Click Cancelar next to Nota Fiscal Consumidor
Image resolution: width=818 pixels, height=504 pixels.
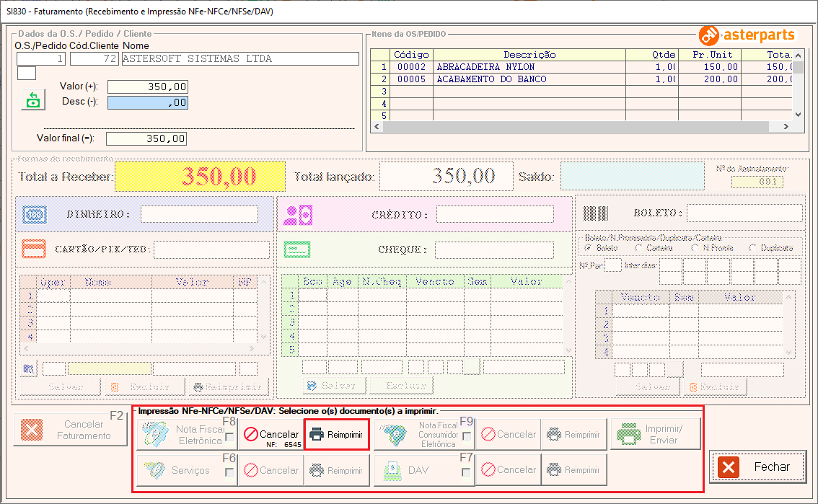(508, 434)
